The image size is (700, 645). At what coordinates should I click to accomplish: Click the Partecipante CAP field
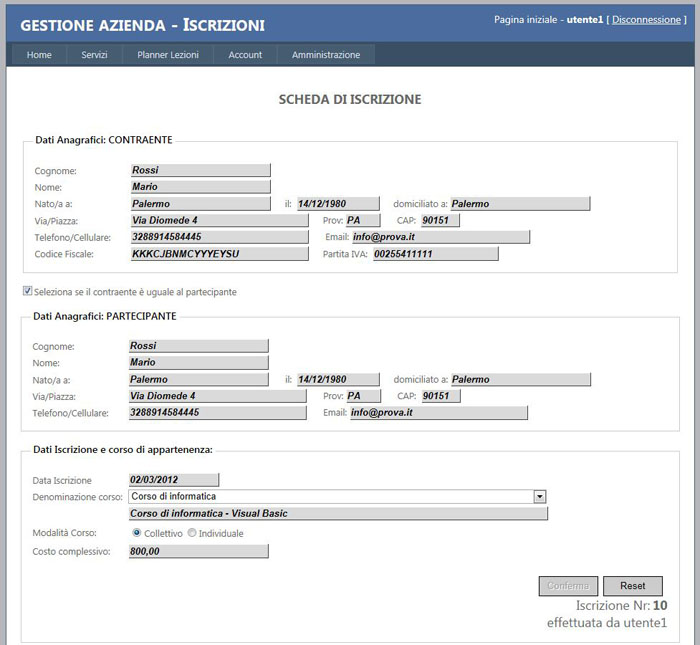coord(441,395)
